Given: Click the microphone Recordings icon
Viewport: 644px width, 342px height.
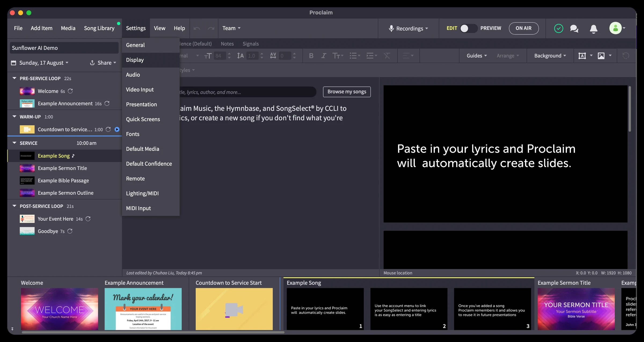Looking at the screenshot, I should (391, 28).
